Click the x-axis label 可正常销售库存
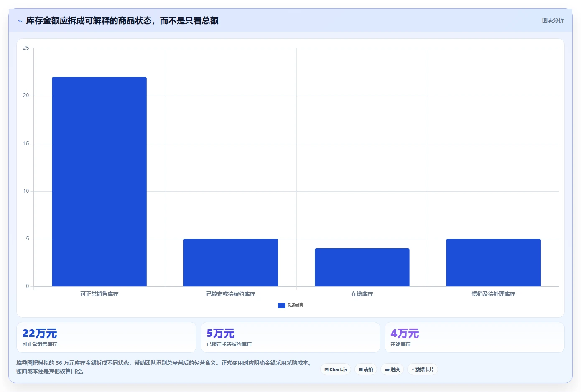The width and height of the screenshot is (581, 392). click(99, 294)
